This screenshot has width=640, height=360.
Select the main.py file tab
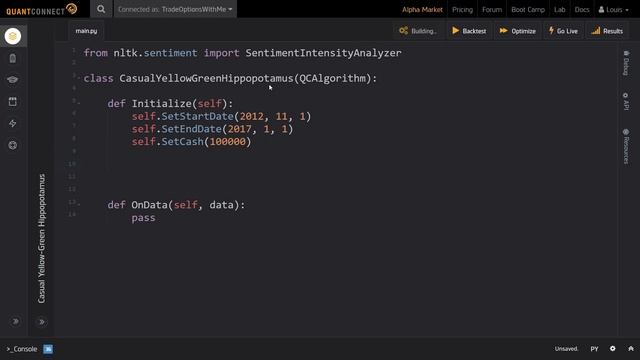coord(86,31)
